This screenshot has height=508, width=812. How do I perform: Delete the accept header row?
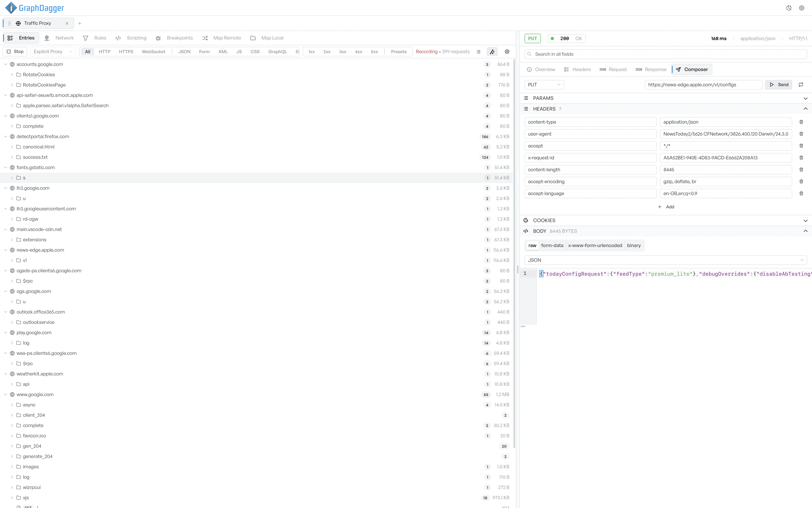click(x=801, y=146)
